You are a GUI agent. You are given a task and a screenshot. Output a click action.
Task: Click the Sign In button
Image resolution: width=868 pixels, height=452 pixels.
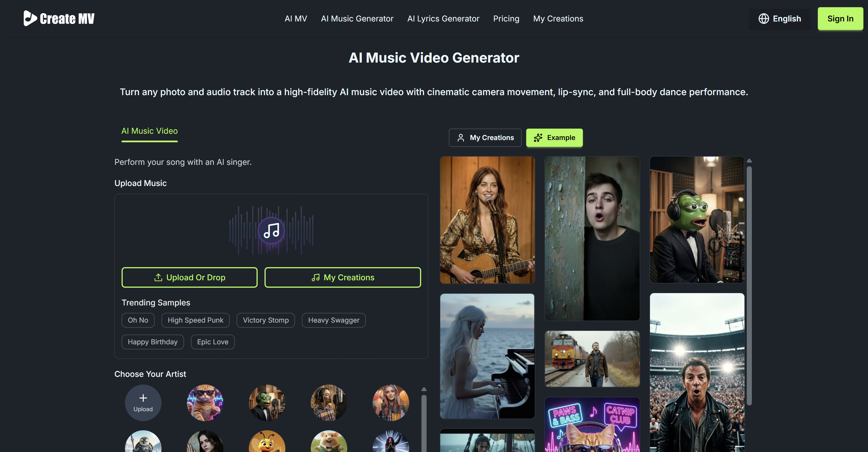point(840,19)
